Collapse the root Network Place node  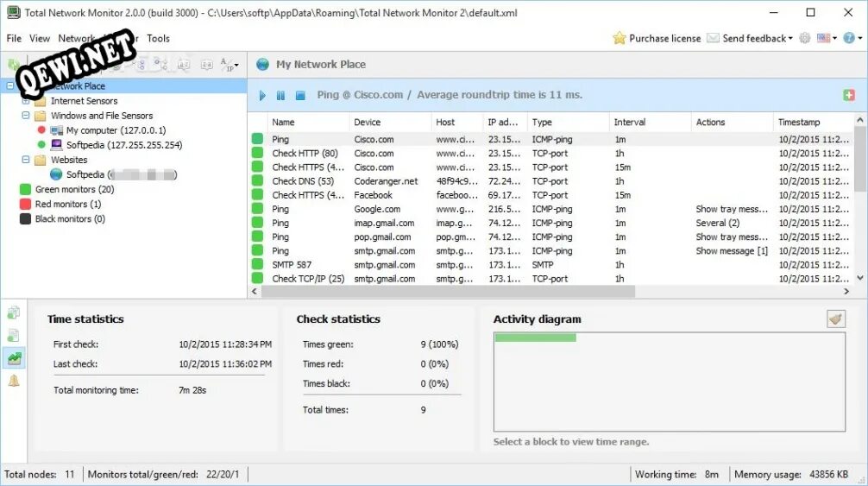(10, 85)
